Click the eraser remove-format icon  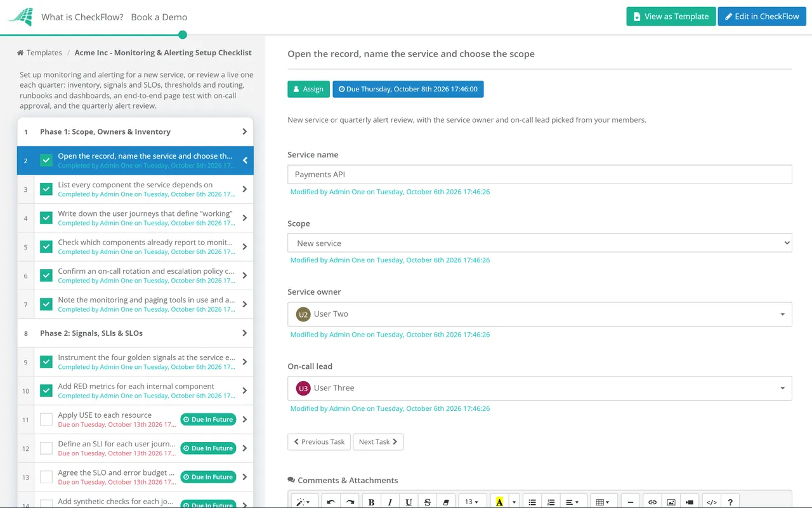click(445, 502)
